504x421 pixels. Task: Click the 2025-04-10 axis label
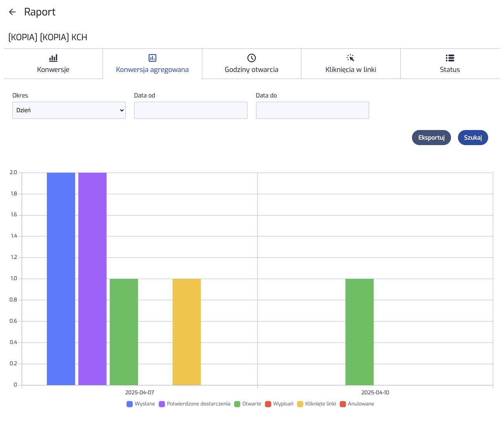pyautogui.click(x=375, y=392)
